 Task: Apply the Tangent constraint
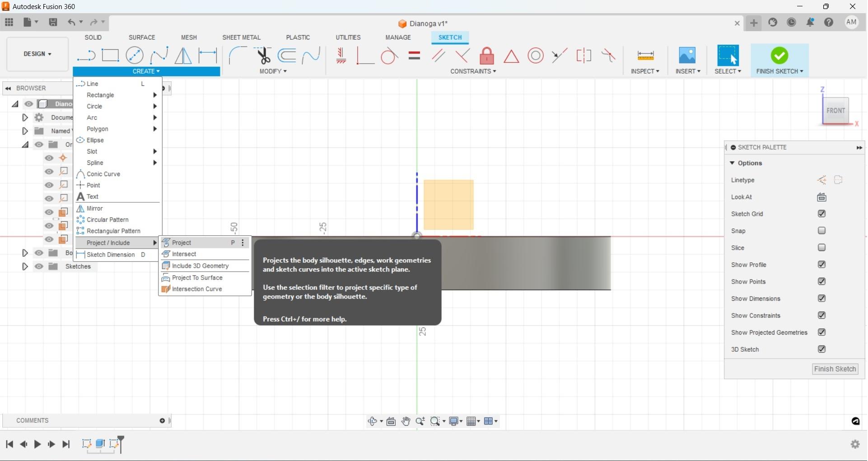point(389,56)
